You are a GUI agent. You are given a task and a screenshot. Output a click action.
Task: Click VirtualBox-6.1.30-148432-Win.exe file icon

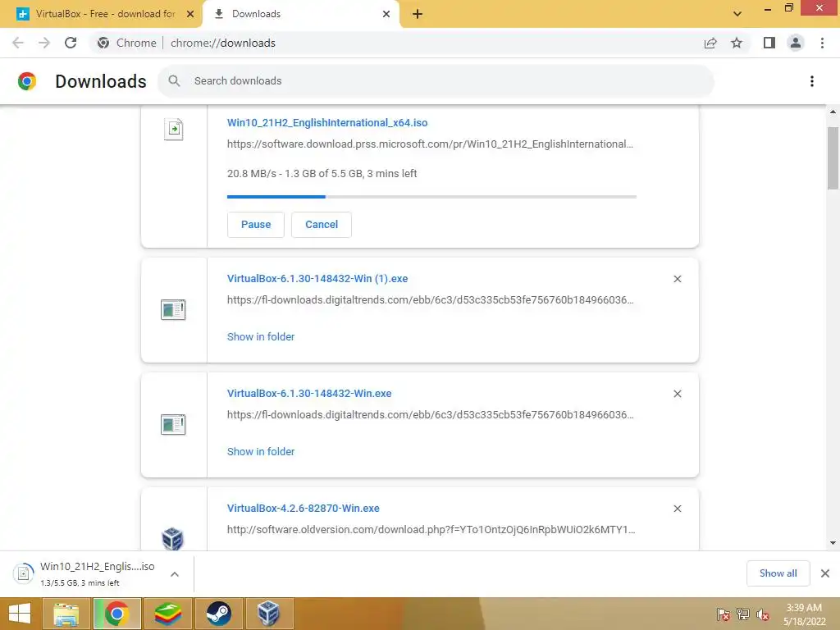[x=173, y=424]
